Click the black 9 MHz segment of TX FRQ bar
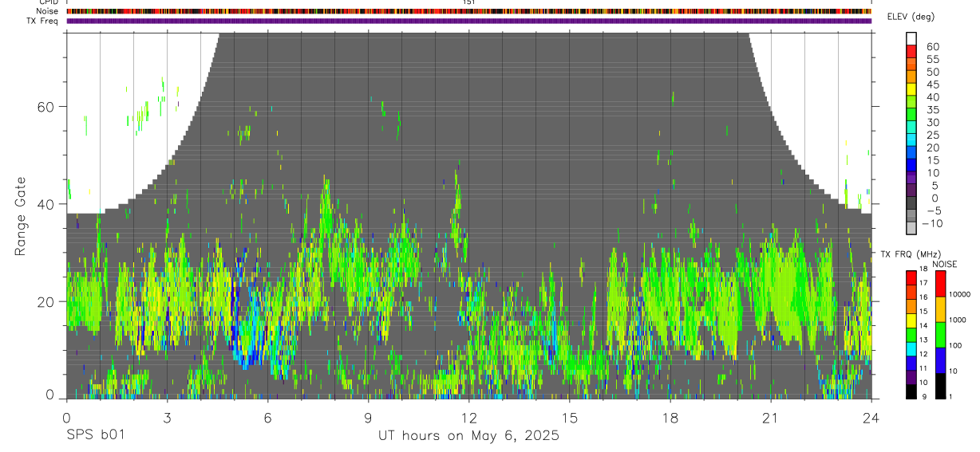980x452 pixels. point(911,391)
